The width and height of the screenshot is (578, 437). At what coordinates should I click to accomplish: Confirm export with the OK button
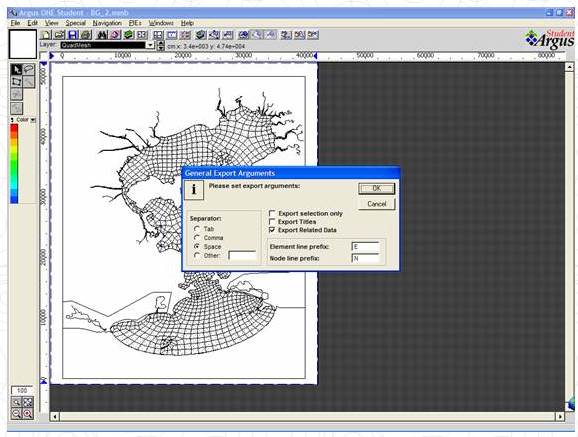[376, 188]
